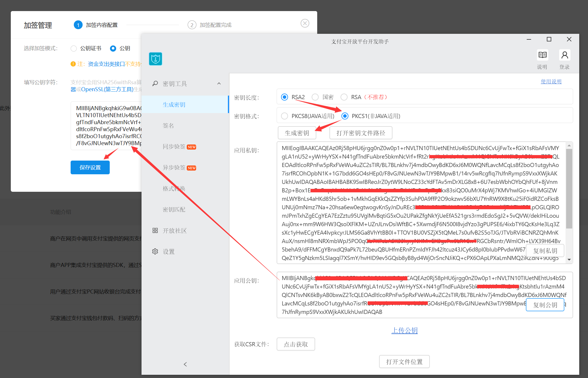The width and height of the screenshot is (588, 378).
Task: Select 格式转换 in the sidebar
Action: 174,188
